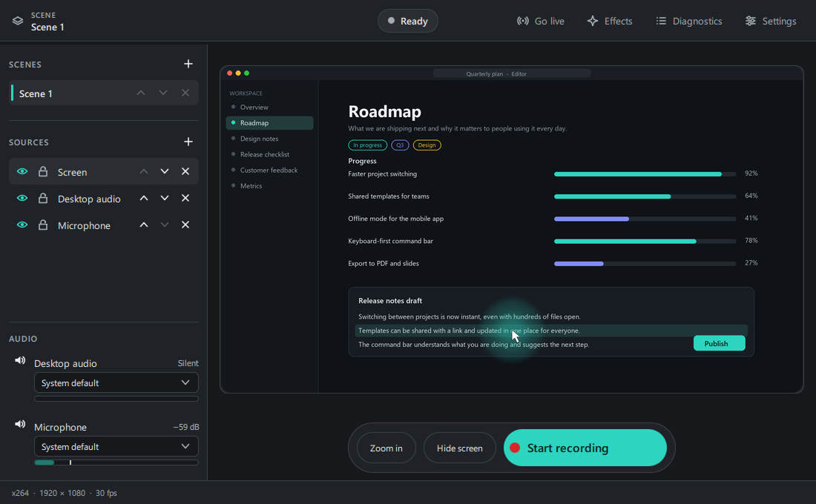
Task: Click 30 fps in status bar
Action: (x=106, y=493)
